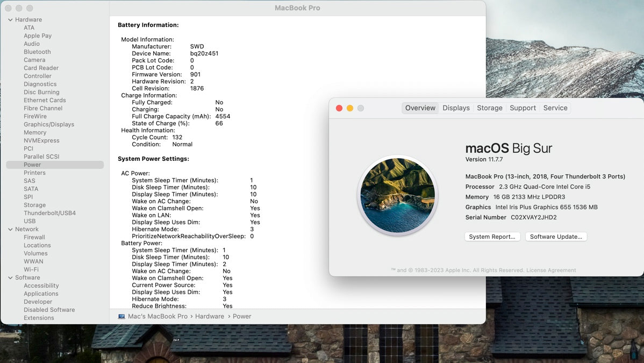Viewport: 644px width, 363px height.
Task: Click the macOS Big Sur logo image
Action: pyautogui.click(x=397, y=195)
